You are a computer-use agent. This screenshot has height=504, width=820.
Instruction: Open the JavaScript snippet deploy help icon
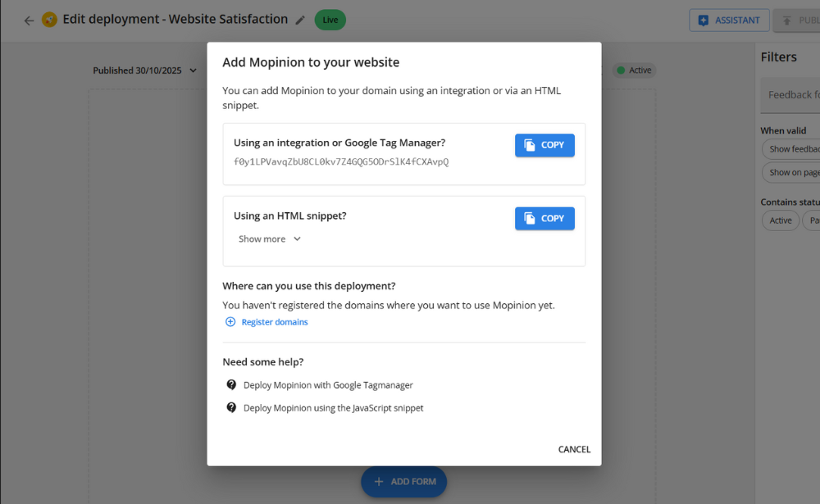(x=230, y=407)
